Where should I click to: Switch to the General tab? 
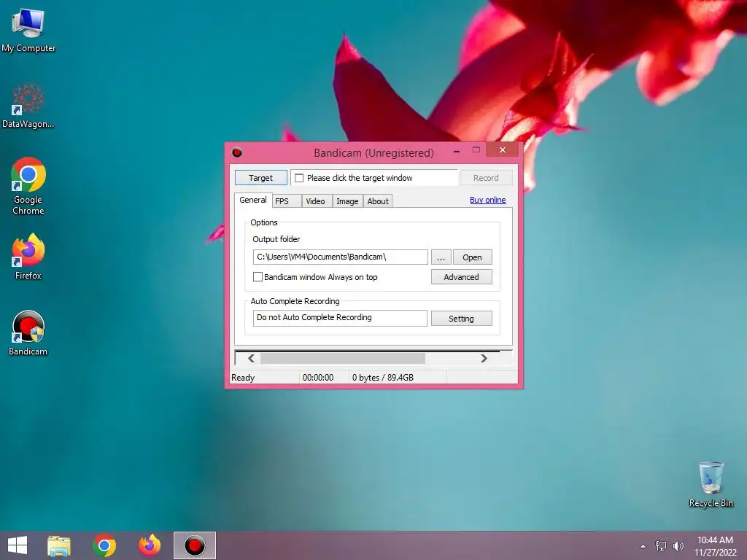(x=253, y=200)
